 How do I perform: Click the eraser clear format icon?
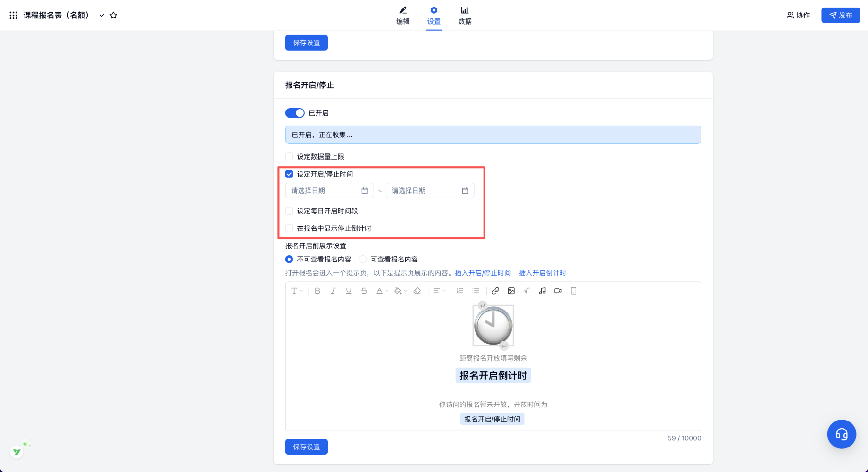pyautogui.click(x=417, y=291)
